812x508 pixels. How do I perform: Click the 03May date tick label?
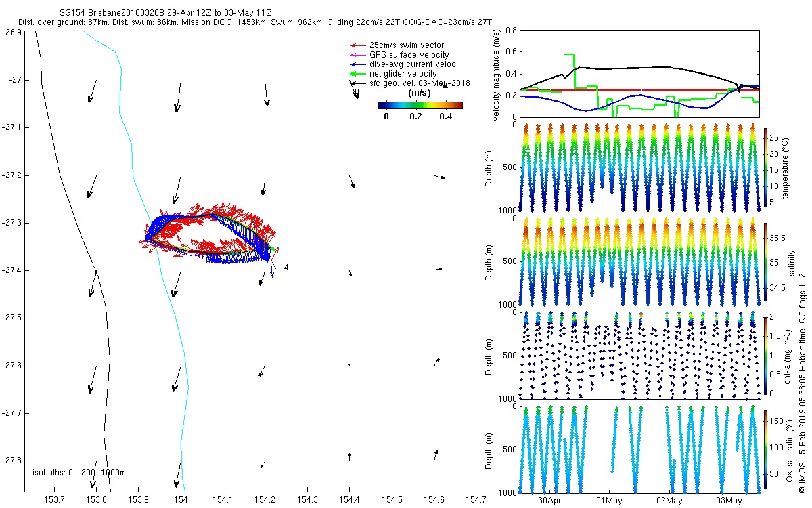(x=729, y=501)
